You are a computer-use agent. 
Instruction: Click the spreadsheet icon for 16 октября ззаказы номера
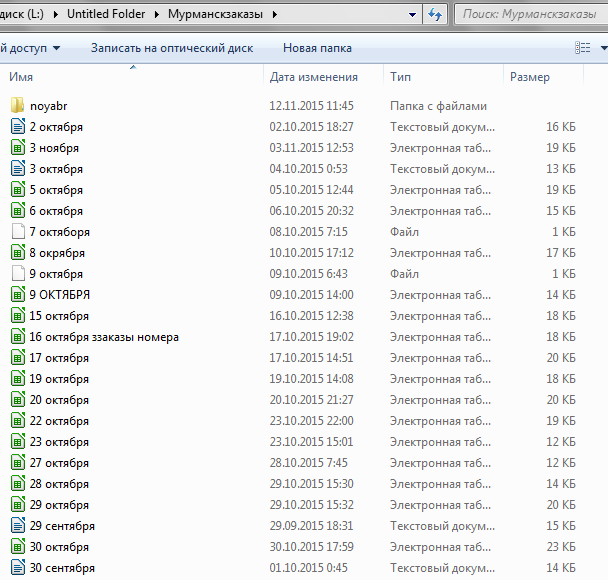(x=17, y=337)
